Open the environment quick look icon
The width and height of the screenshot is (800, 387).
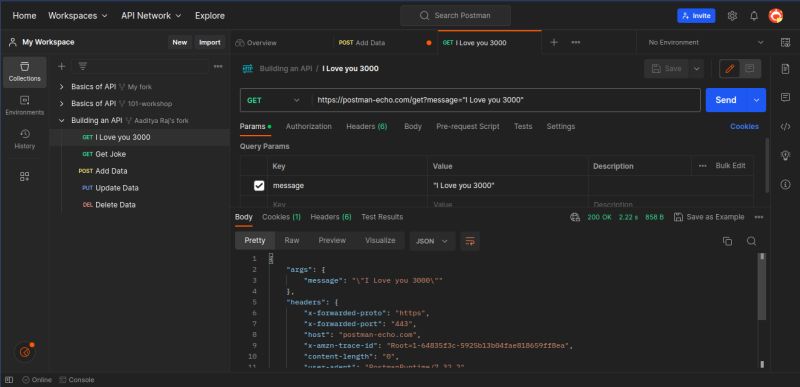tap(785, 42)
